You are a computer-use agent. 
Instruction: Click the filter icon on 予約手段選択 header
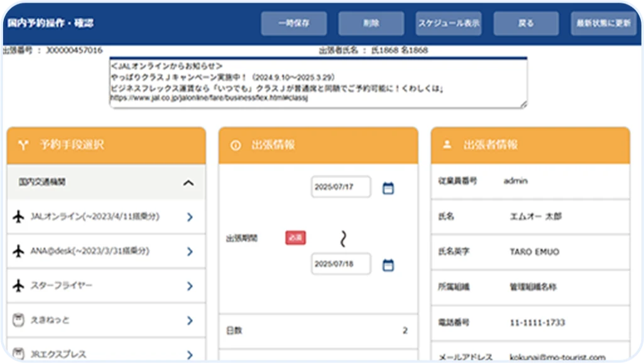click(23, 143)
